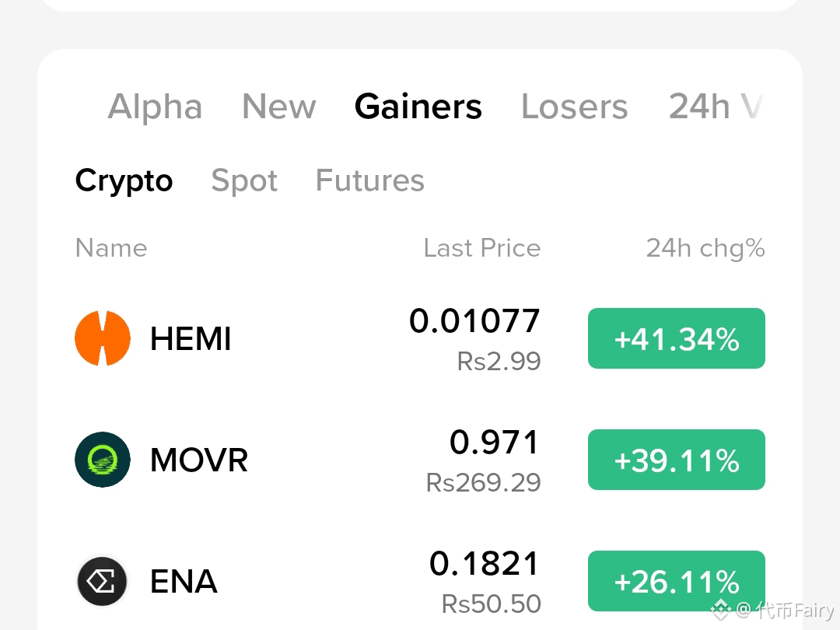Switch to the New tab

[x=279, y=106]
